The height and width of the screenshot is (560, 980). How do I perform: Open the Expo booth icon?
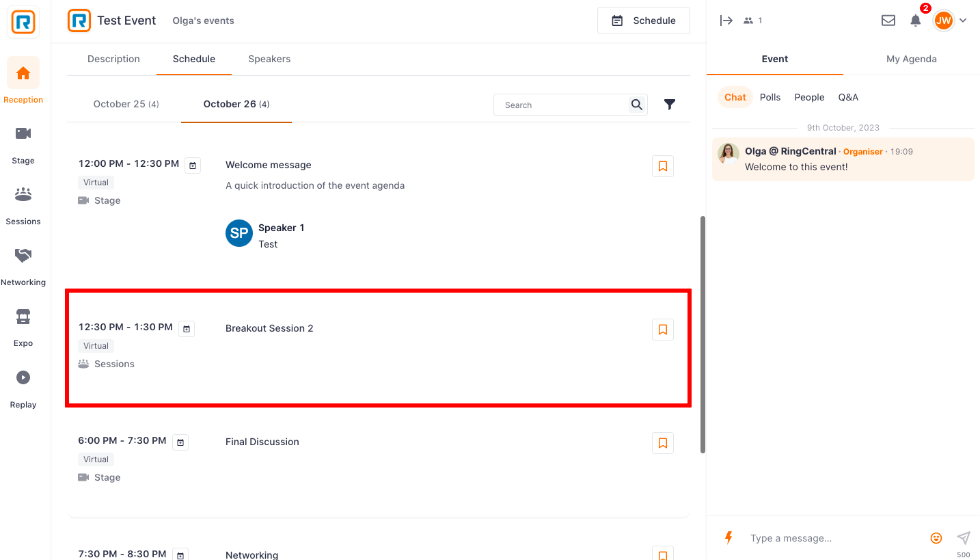(x=23, y=317)
